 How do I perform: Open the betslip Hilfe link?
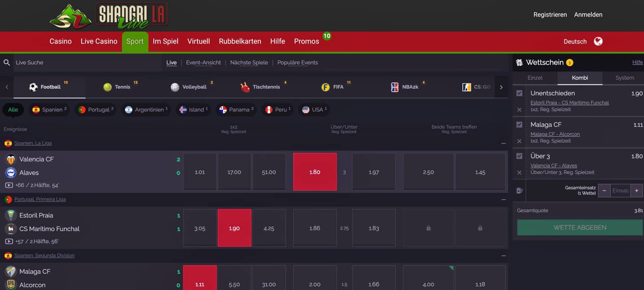click(x=638, y=62)
